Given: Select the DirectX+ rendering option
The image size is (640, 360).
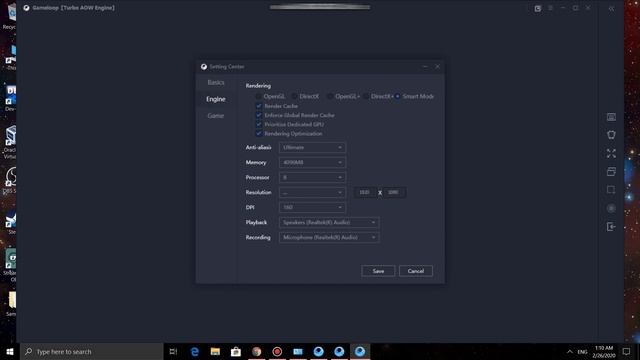Looking at the screenshot, I should click(x=378, y=96).
